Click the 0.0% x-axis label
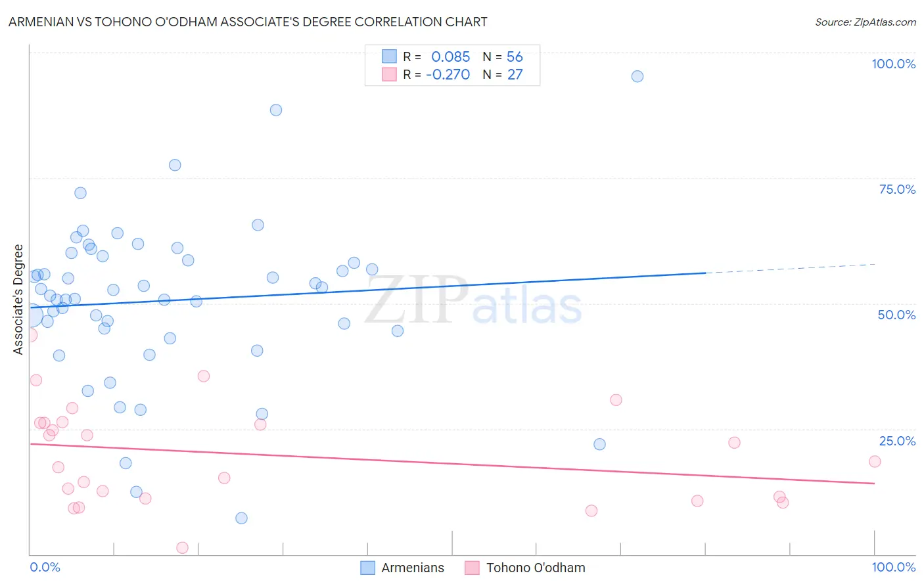This screenshot has width=924, height=586. 45,567
